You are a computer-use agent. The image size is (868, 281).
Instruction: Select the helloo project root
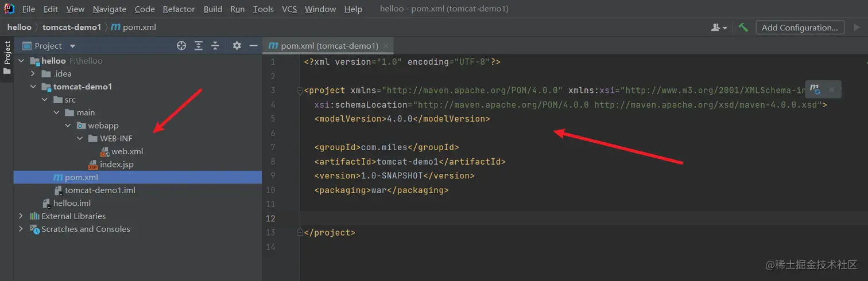53,61
